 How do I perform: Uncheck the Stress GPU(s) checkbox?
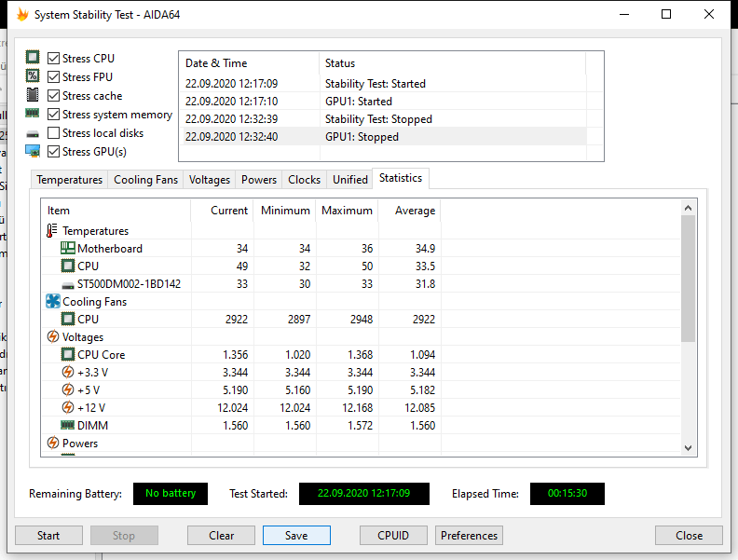click(x=54, y=152)
